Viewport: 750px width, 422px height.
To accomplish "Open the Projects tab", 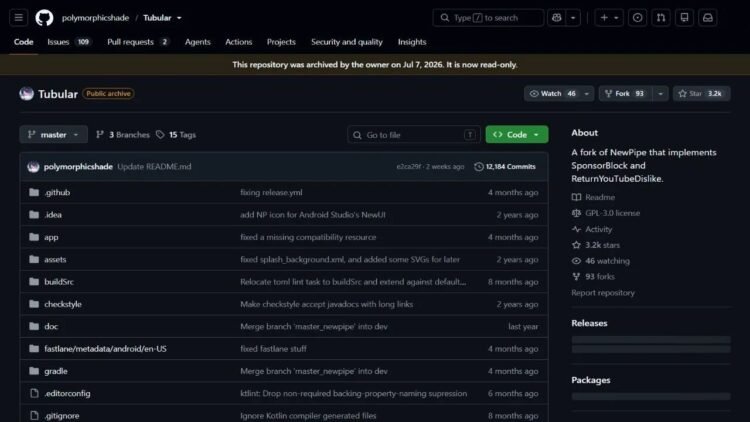I will point(281,42).
